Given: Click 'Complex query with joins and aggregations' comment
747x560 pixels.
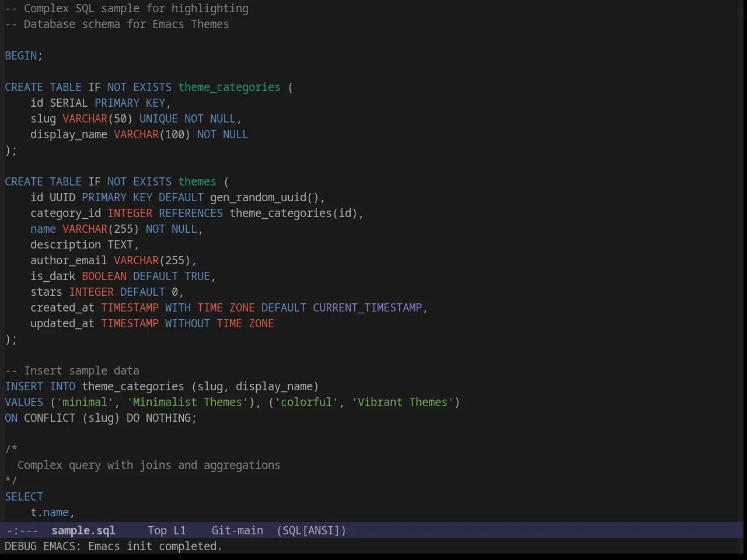Looking at the screenshot, I should point(149,465).
